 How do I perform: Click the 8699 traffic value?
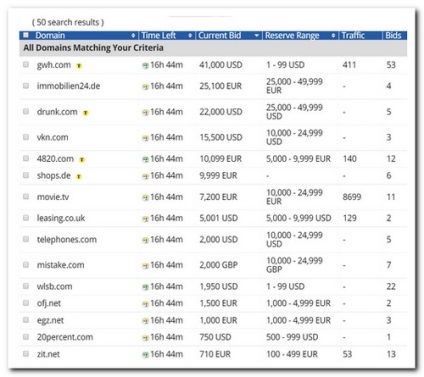[352, 197]
